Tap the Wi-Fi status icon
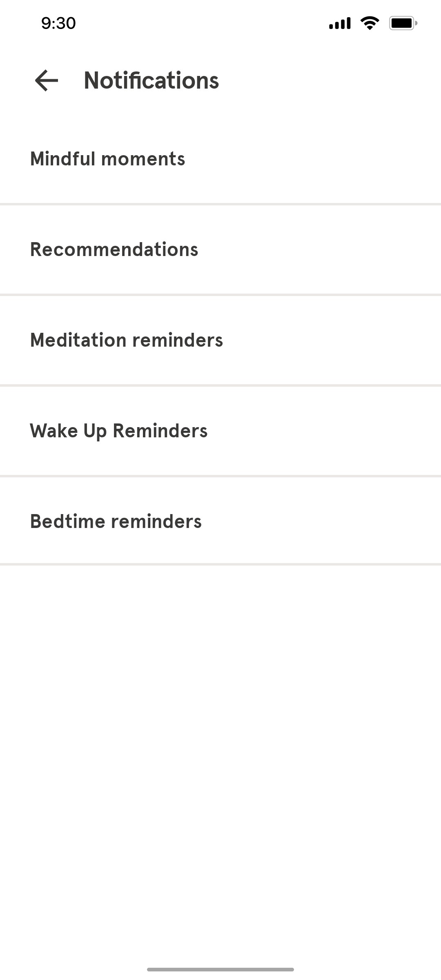 370,23
